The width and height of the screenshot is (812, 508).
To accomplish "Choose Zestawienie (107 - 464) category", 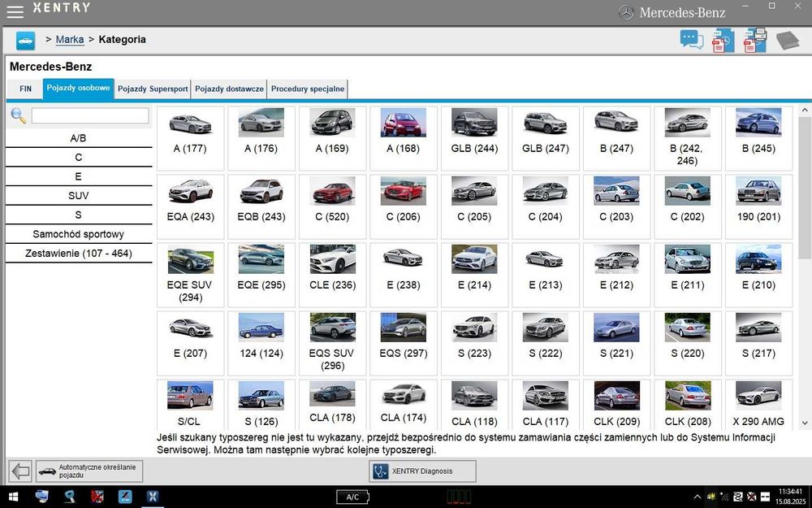I will pyautogui.click(x=79, y=254).
